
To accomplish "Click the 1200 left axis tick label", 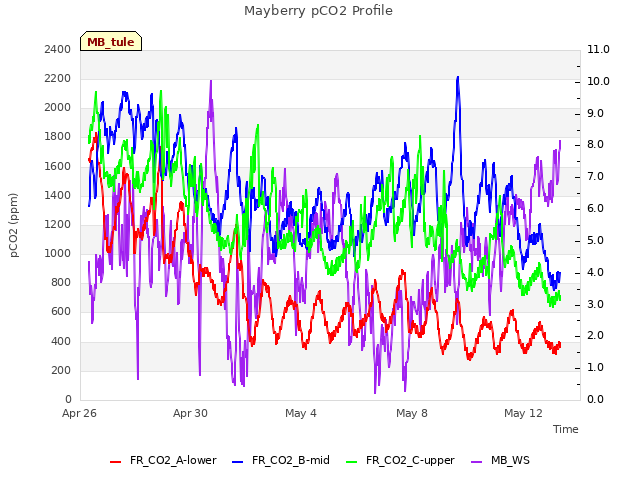I will click(x=58, y=224).
